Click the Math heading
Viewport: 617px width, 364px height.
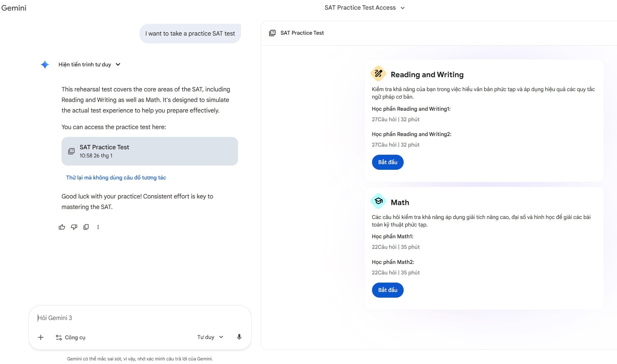(400, 202)
